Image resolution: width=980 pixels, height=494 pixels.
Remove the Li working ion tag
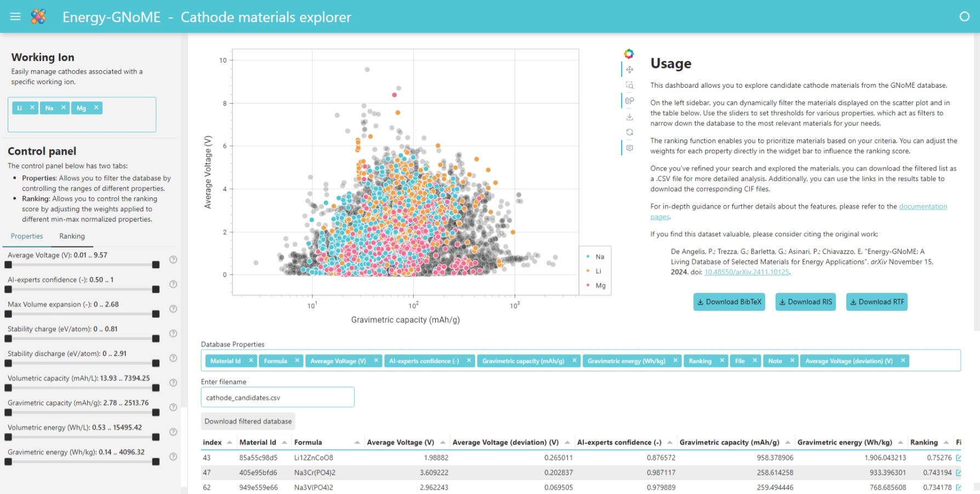(32, 107)
